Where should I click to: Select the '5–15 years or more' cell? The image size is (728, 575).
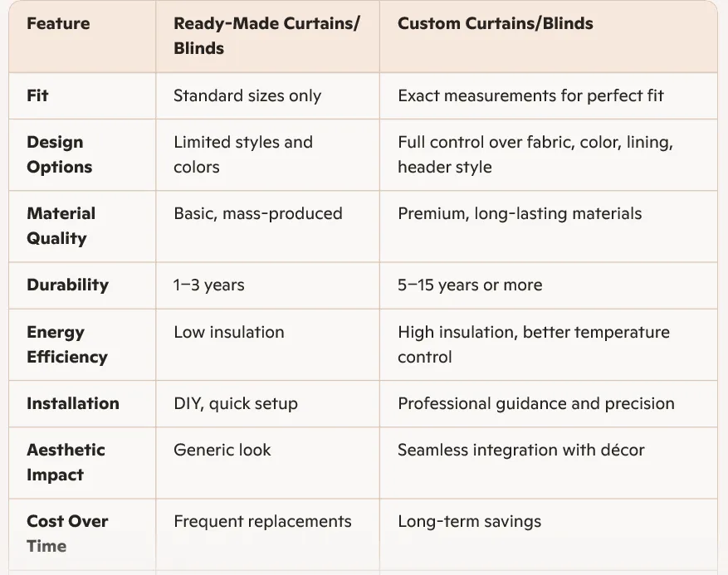click(469, 285)
